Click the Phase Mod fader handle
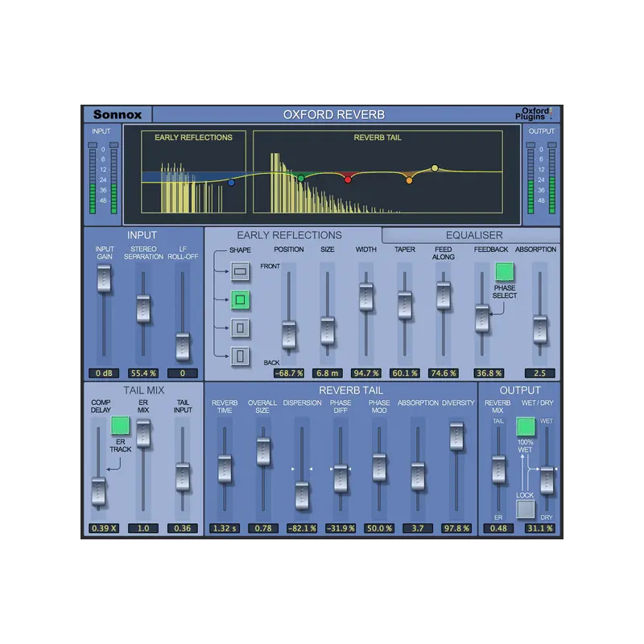 coord(379,468)
